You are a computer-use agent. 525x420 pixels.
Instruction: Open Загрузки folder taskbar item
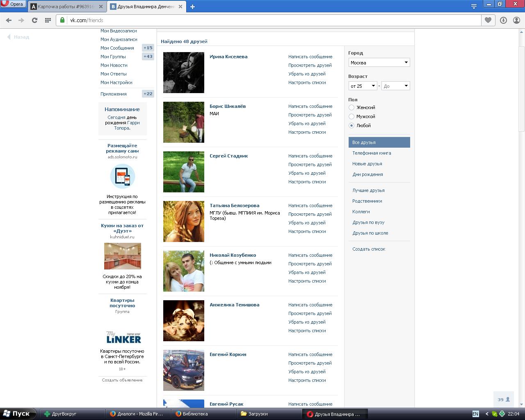(x=268, y=414)
